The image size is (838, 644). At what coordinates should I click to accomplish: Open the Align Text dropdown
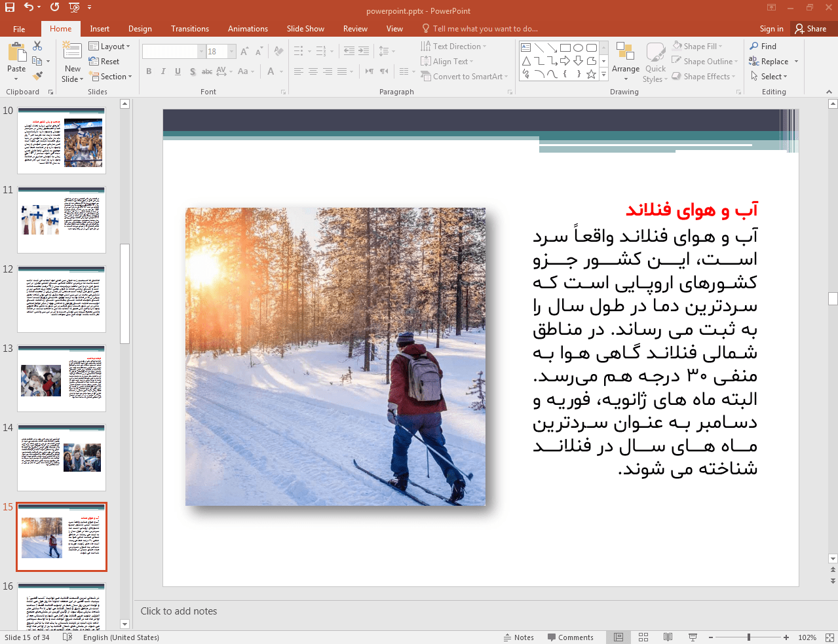(x=447, y=61)
